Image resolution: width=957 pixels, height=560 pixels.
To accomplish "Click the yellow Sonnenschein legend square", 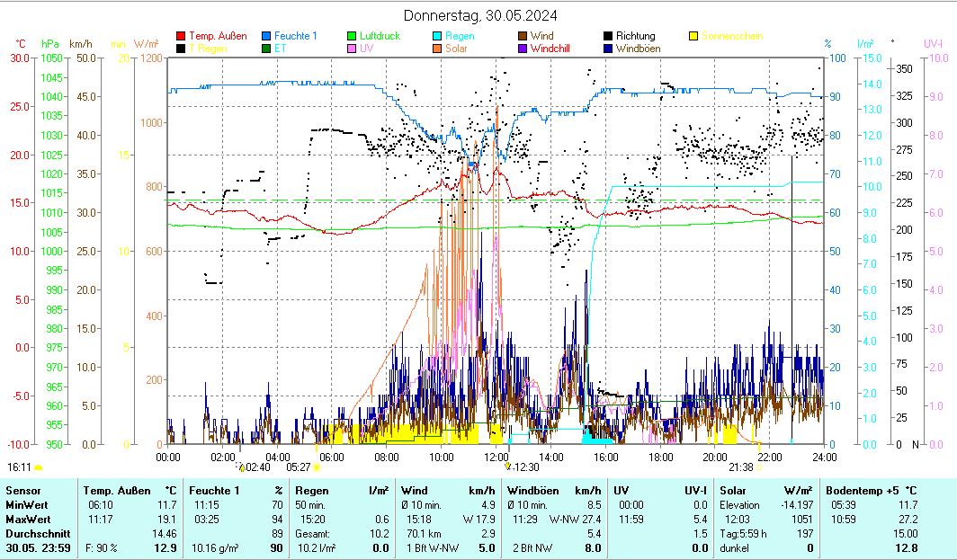I will click(x=694, y=37).
